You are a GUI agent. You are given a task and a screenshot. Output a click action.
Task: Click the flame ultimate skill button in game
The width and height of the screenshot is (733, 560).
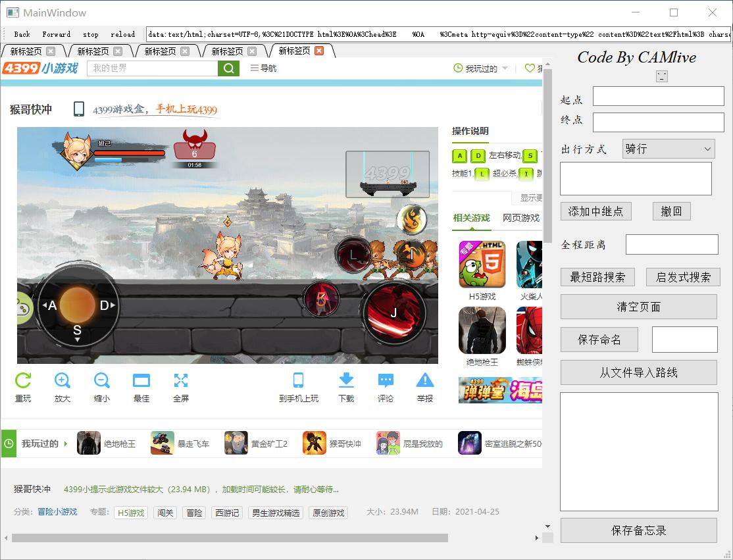click(x=411, y=218)
